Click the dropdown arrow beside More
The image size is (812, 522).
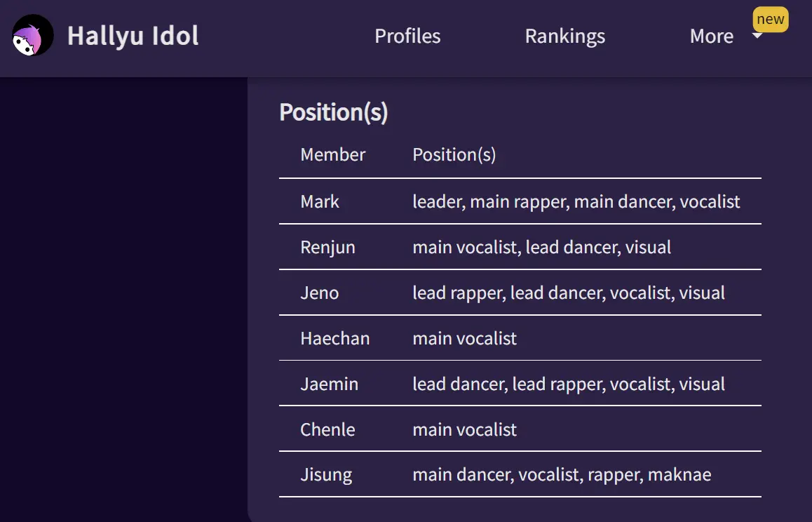[757, 36]
